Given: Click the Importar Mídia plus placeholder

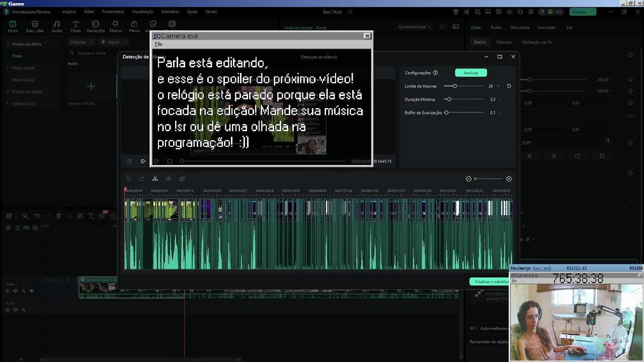Looking at the screenshot, I should (x=91, y=86).
